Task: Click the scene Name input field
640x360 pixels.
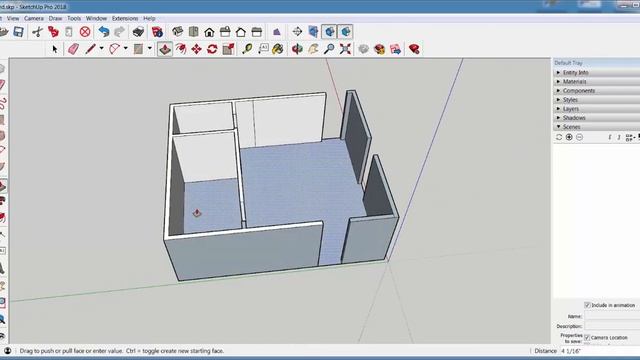Action: 612,316
